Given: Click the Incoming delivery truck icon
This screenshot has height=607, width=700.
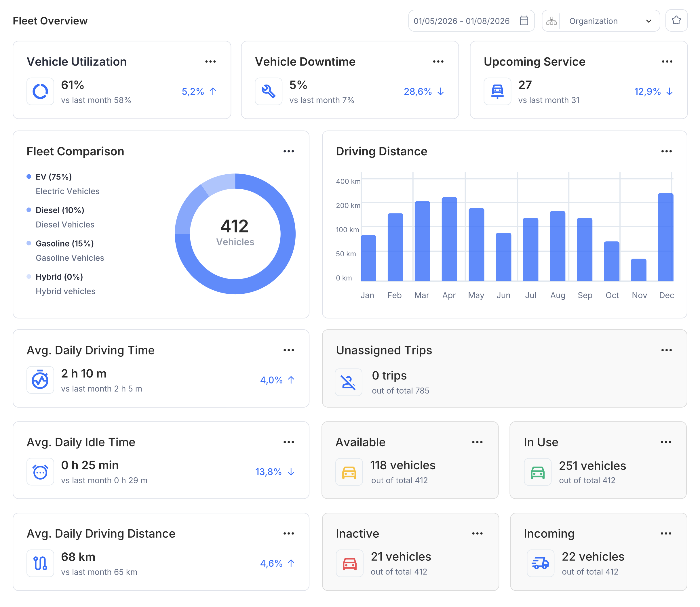Looking at the screenshot, I should click(541, 563).
